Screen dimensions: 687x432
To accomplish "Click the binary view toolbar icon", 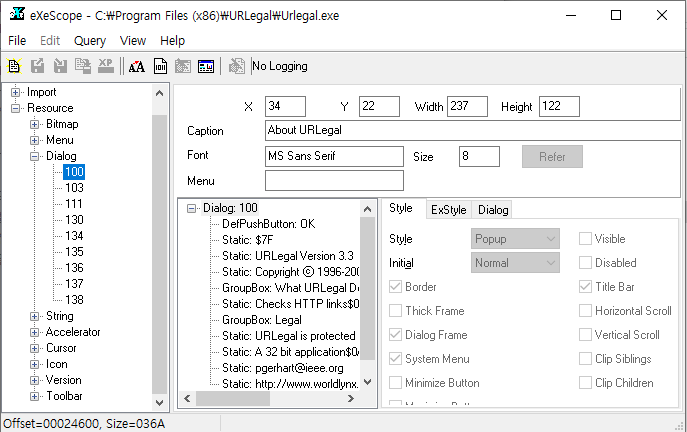I will 160,66.
